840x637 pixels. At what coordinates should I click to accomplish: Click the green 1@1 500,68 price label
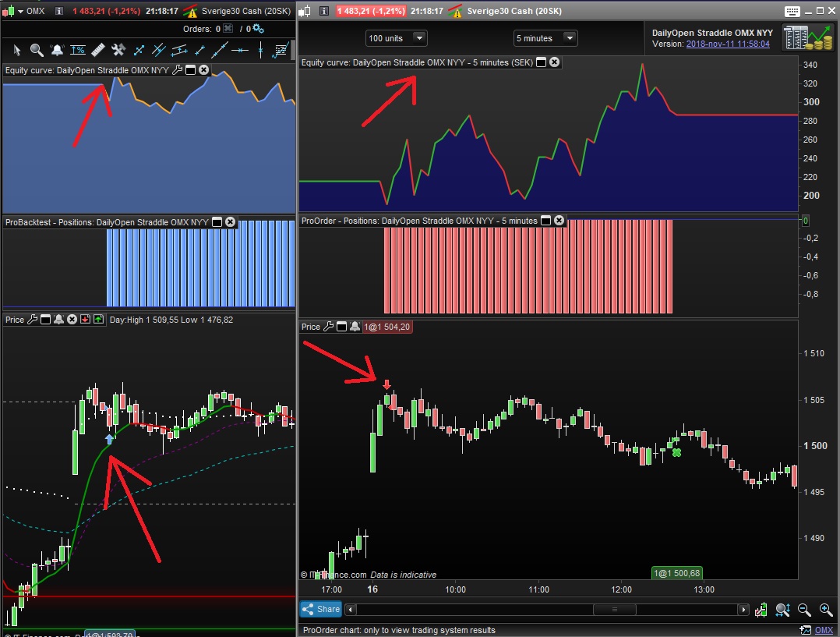pyautogui.click(x=677, y=573)
